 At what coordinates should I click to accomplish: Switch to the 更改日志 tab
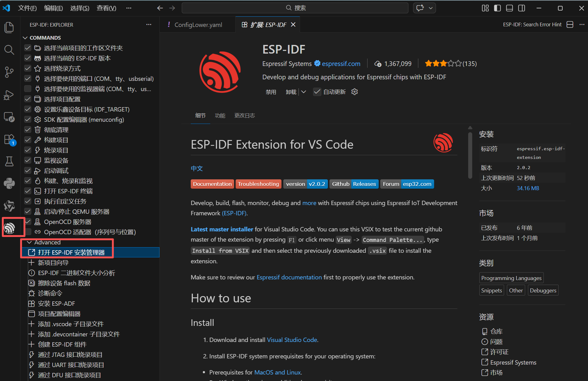click(245, 116)
